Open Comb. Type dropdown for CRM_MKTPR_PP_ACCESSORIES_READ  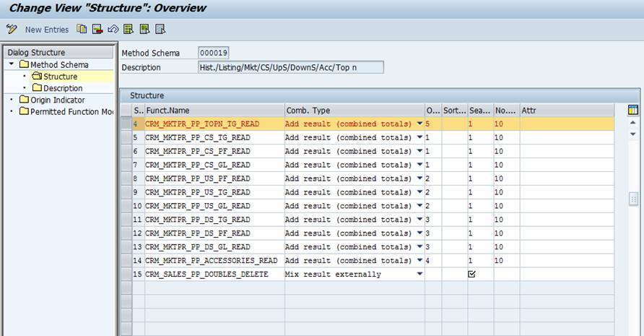pyautogui.click(x=419, y=260)
